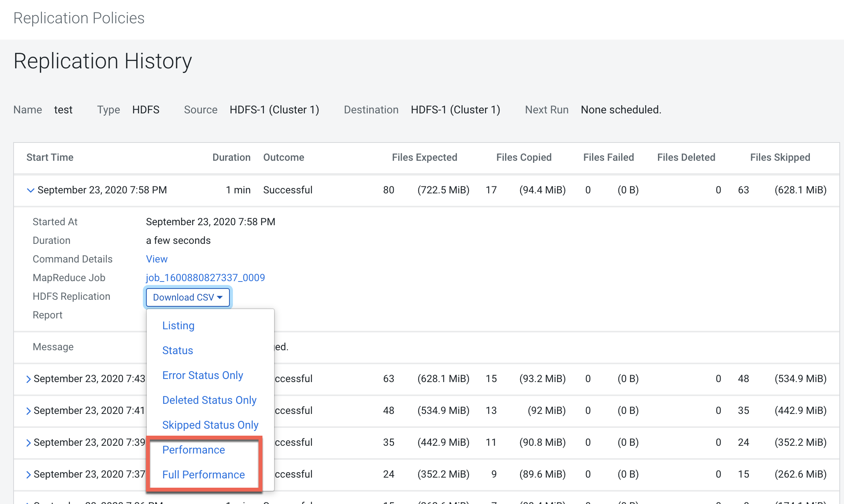Expand the 7:41 replication run row
Screen dimensions: 844x504
[x=28, y=411]
